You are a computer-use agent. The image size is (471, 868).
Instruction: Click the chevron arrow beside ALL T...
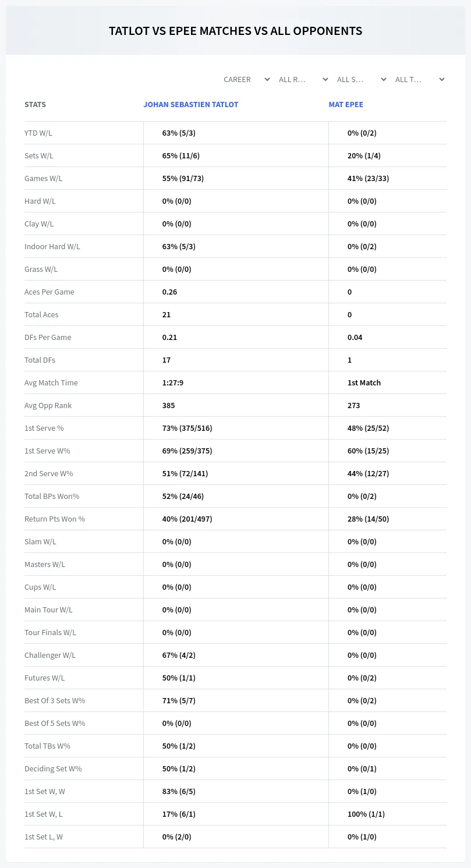442,79
